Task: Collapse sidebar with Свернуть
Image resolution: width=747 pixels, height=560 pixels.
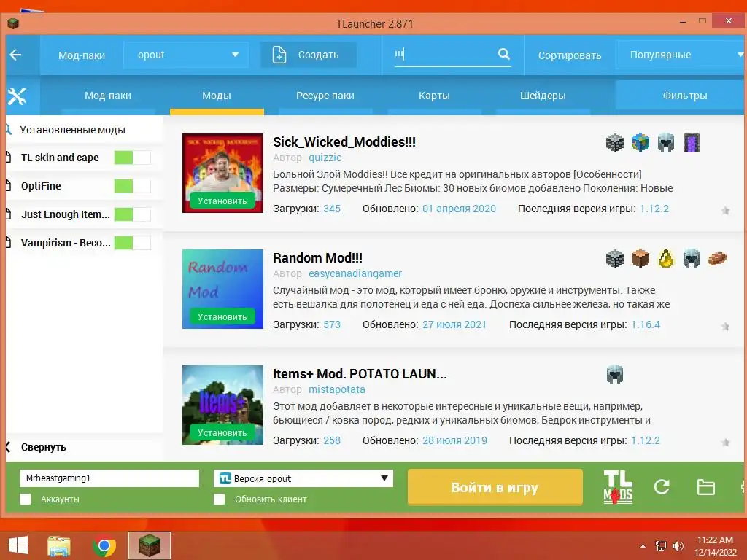Action: (43, 447)
